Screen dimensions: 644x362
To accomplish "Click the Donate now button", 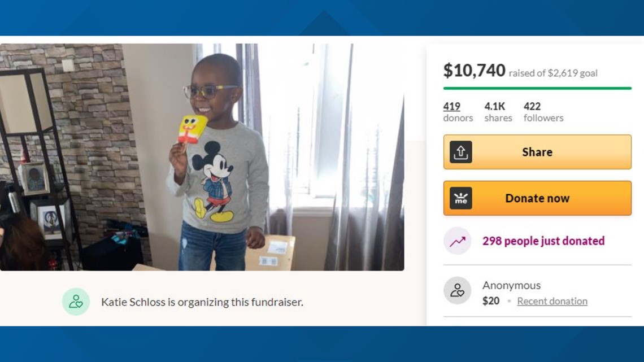I will [x=537, y=198].
